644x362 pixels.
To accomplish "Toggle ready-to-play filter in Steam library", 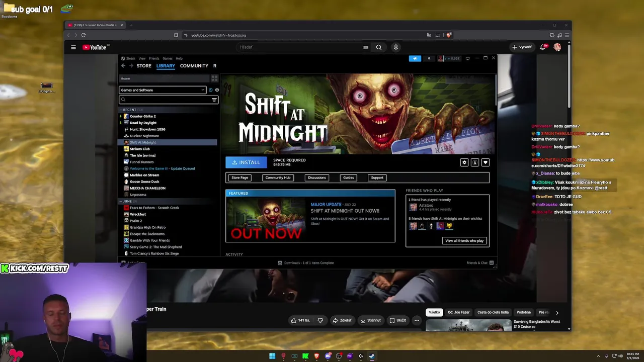I will (217, 90).
